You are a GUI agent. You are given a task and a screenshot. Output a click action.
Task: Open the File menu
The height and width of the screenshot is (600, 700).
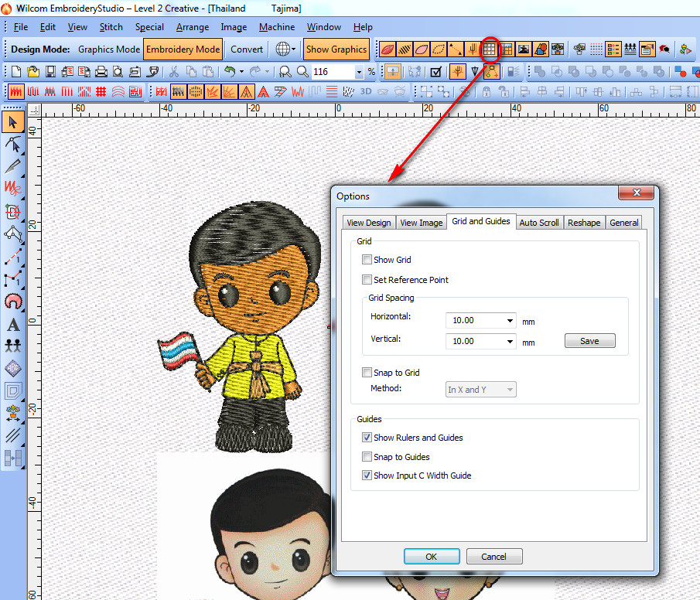[21, 27]
